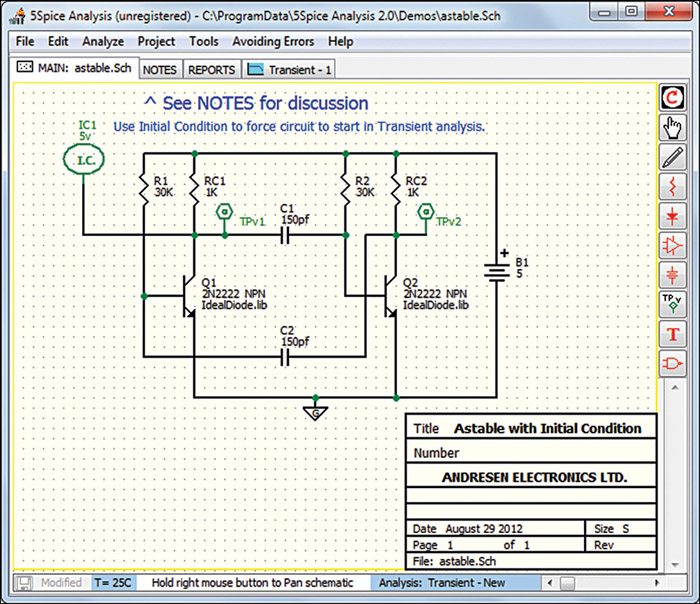This screenshot has width=700, height=604.
Task: Open the Analyze menu
Action: pos(103,41)
